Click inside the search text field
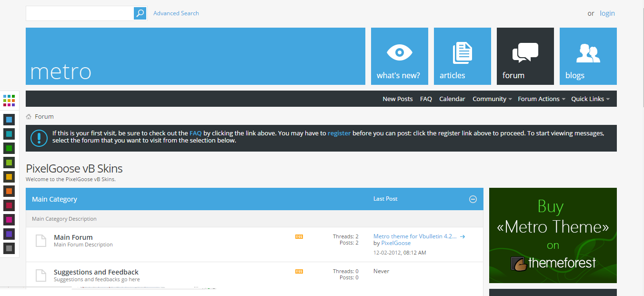This screenshot has width=644, height=296. point(80,13)
